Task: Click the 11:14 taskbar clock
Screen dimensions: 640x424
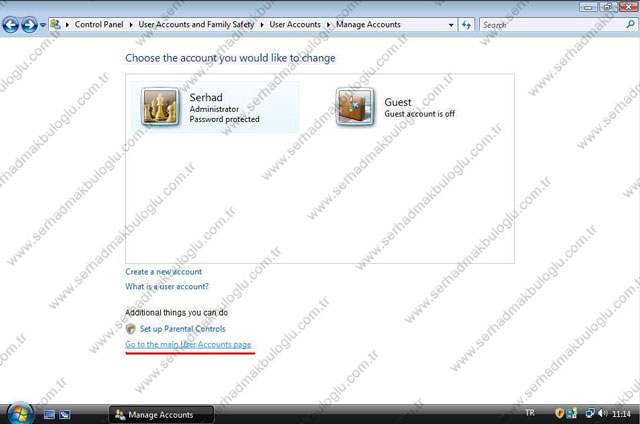Action: click(621, 414)
